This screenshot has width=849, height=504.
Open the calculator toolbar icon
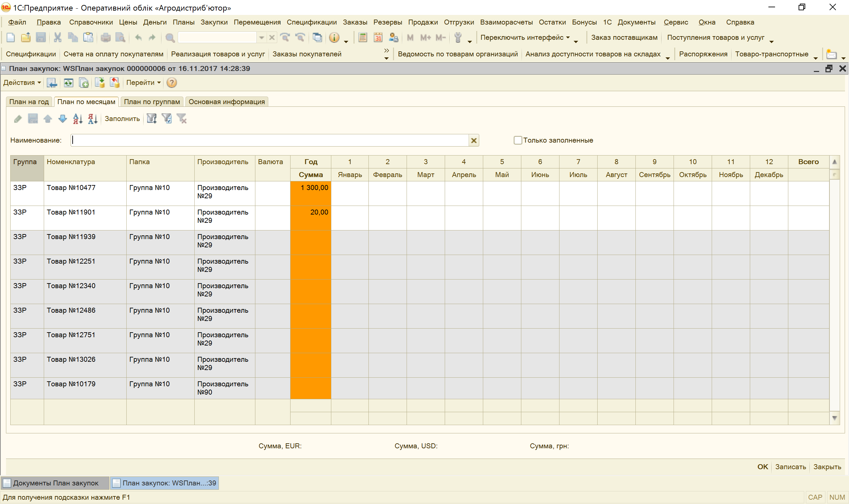(363, 37)
